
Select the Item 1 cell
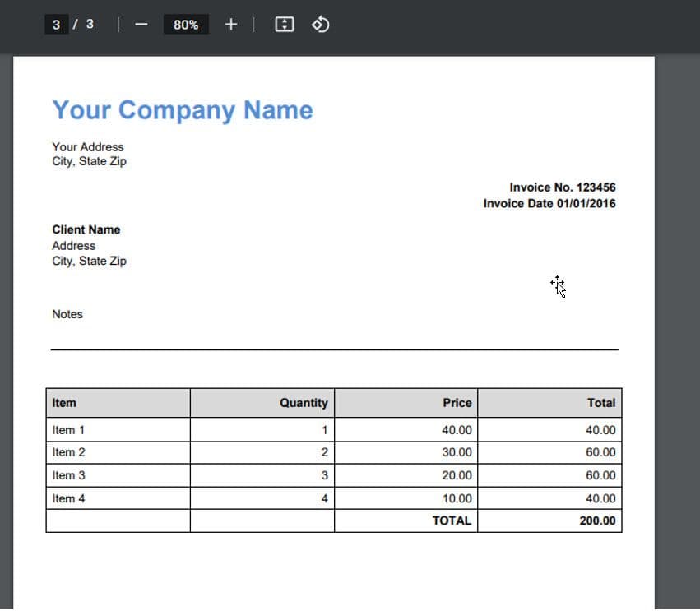point(68,429)
